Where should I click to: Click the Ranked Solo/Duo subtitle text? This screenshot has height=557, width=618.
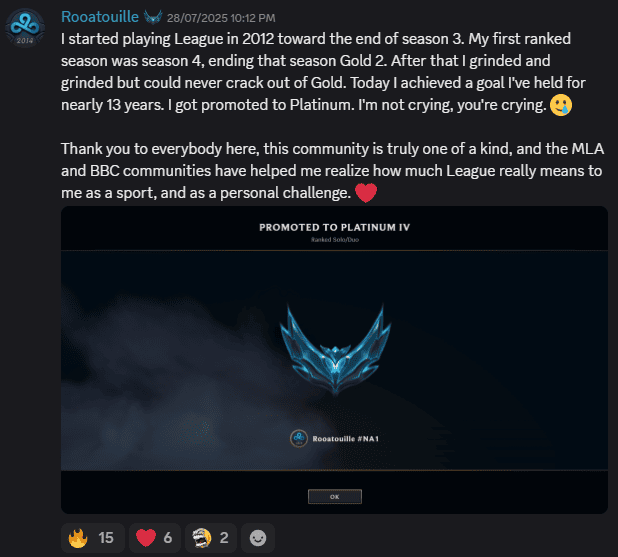(x=335, y=240)
